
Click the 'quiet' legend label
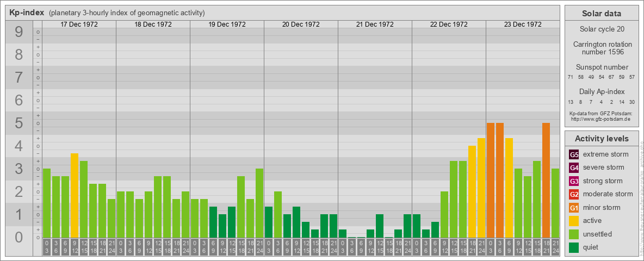[x=591, y=247]
